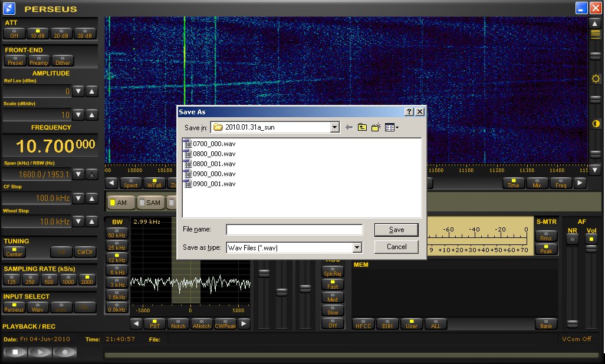Click the record button in Playback/Rec
This screenshot has height=364, width=605.
click(x=64, y=352)
